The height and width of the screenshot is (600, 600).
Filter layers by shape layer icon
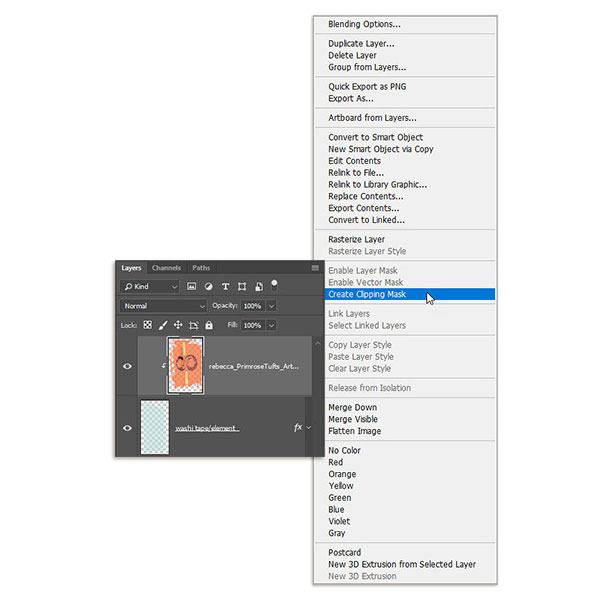(x=242, y=286)
